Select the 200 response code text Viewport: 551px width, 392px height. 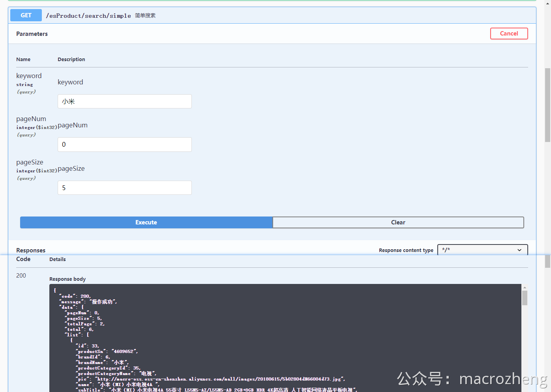[21, 276]
